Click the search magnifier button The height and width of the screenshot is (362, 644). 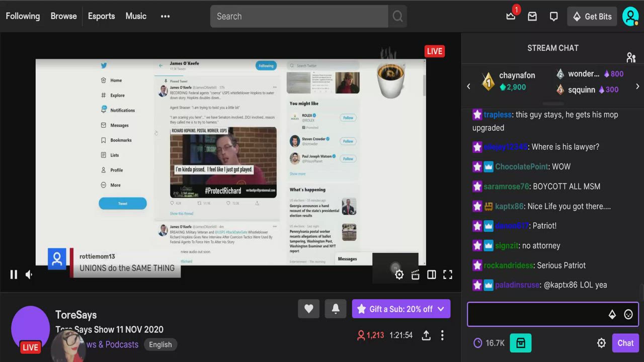point(397,16)
